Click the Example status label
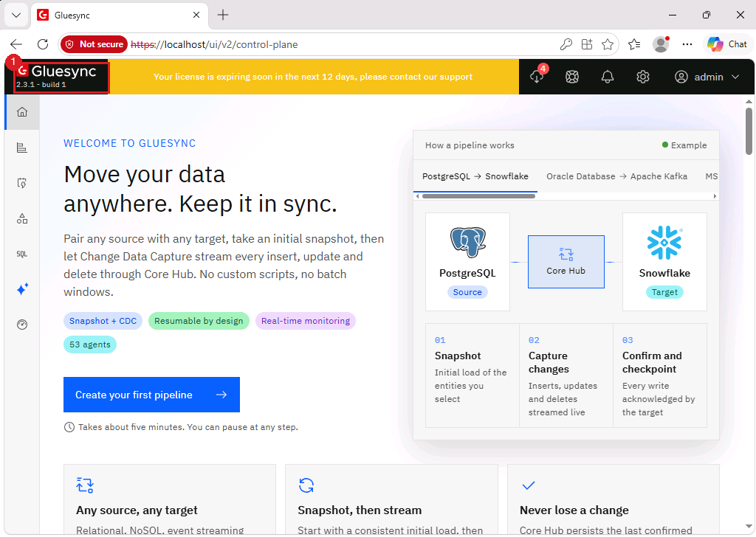The height and width of the screenshot is (537, 756). [x=684, y=145]
